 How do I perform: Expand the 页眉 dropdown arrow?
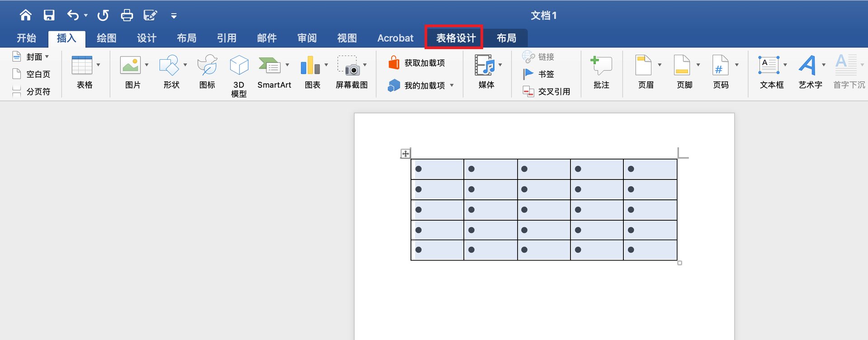click(660, 65)
